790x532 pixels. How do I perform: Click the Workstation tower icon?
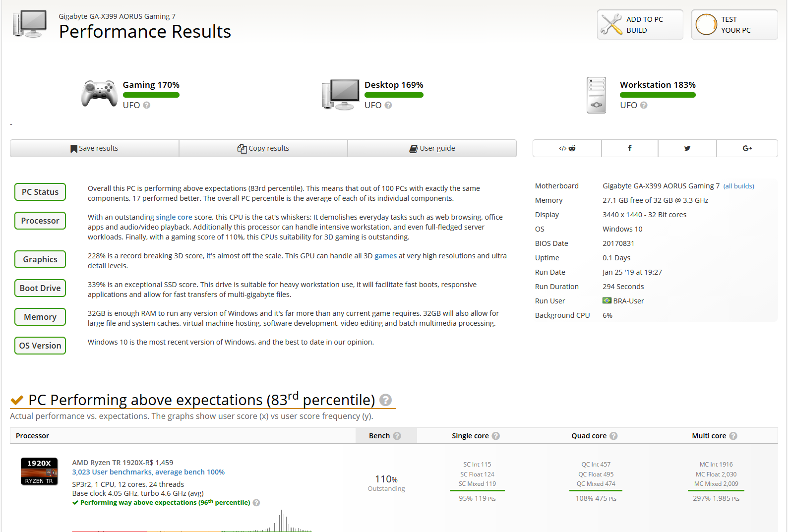pyautogui.click(x=596, y=95)
